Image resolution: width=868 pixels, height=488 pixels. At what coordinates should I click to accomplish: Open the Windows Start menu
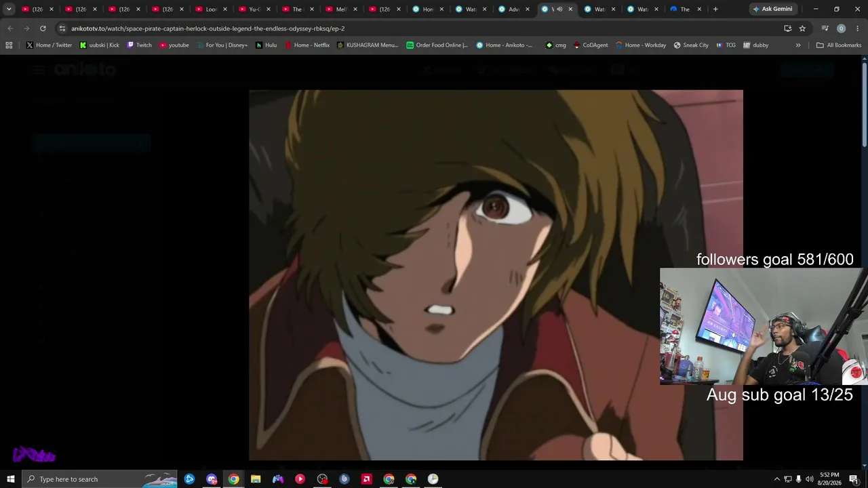(x=11, y=479)
